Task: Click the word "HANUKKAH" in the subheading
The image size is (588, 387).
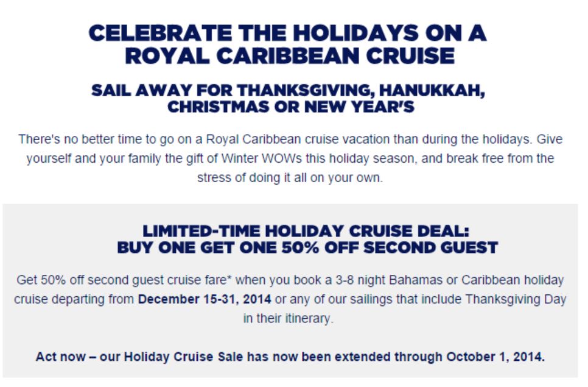Action: [432, 91]
